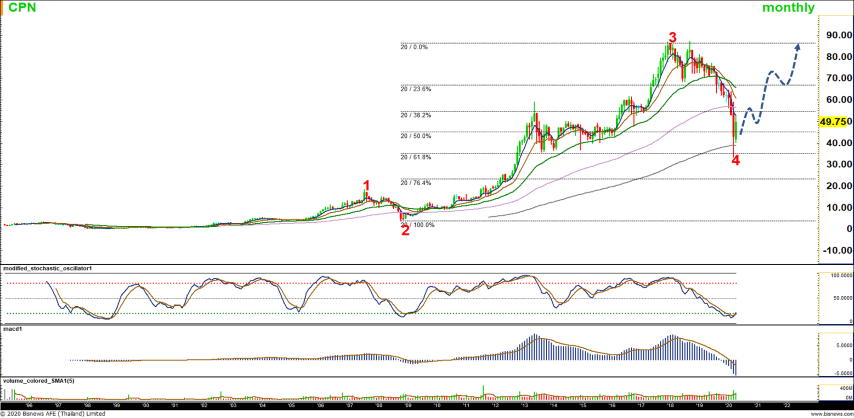Image resolution: width=854 pixels, height=418 pixels.
Task: Select the 0.0% Fibonacci level label
Action: click(x=414, y=46)
